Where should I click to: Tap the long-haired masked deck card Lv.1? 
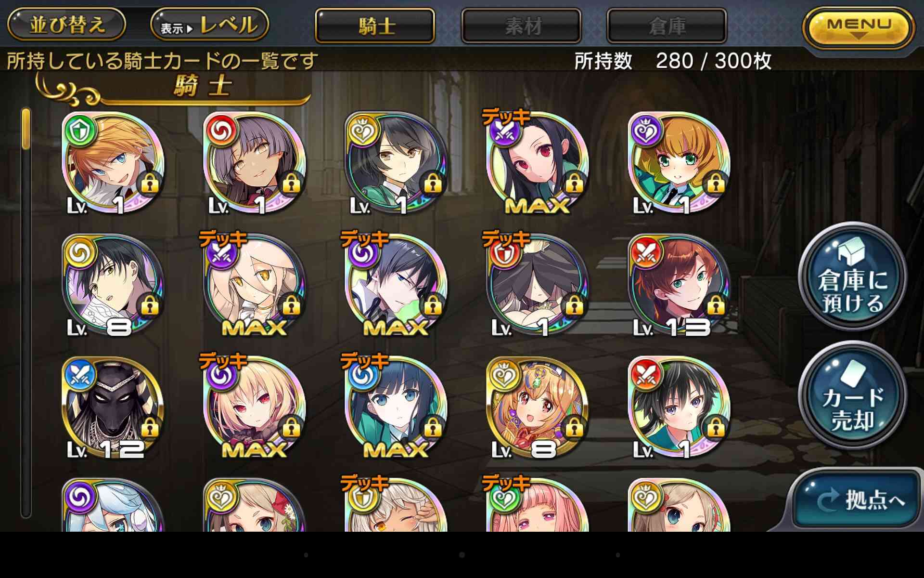pyautogui.click(x=537, y=286)
